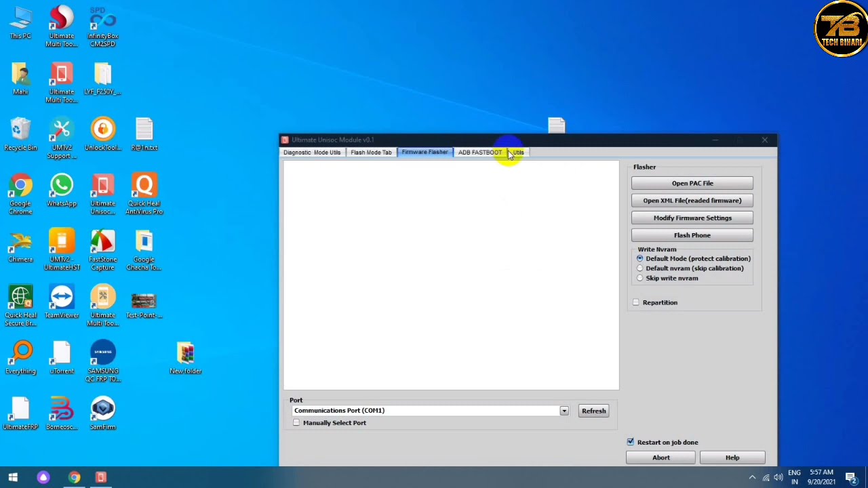Open the notification center
Screen dimensions: 868x488
[x=851, y=478]
